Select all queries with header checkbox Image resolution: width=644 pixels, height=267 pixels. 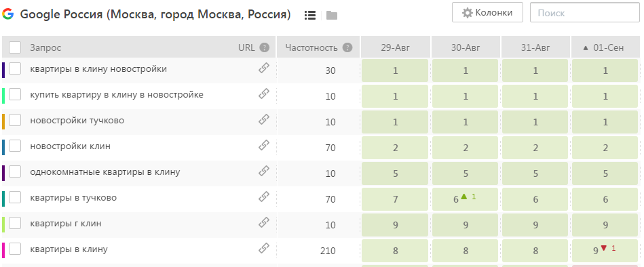tap(15, 47)
